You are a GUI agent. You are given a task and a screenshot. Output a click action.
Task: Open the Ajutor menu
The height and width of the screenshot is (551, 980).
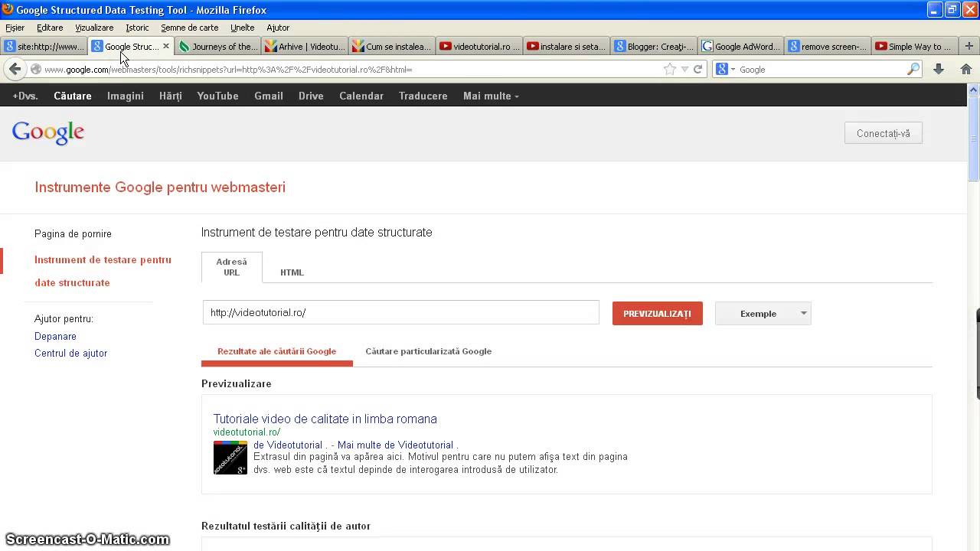pyautogui.click(x=278, y=28)
